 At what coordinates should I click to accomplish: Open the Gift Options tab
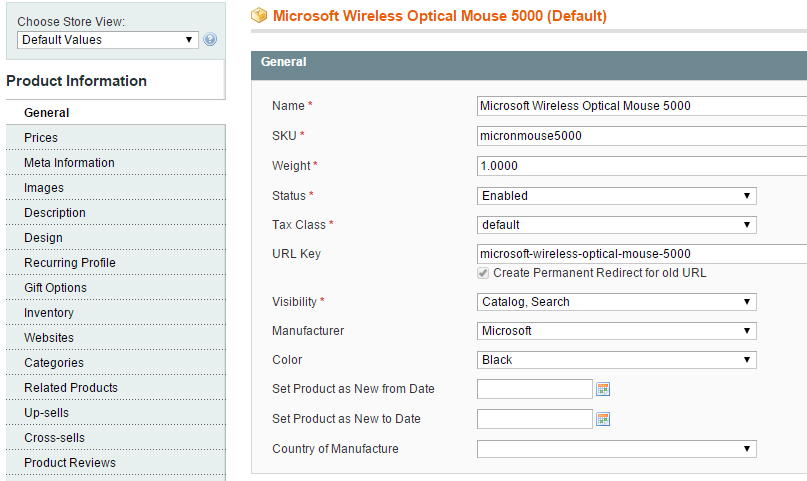click(x=116, y=288)
